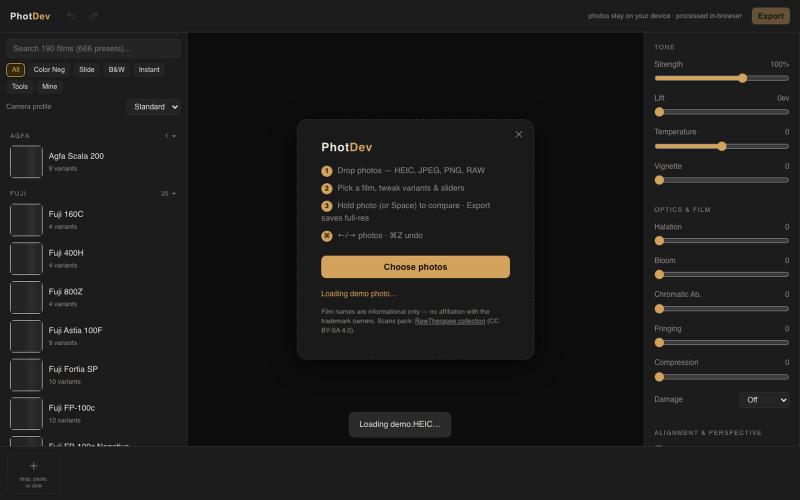Select the Agfa Scala 200 thumbnail
This screenshot has height=500, width=800.
click(x=26, y=161)
